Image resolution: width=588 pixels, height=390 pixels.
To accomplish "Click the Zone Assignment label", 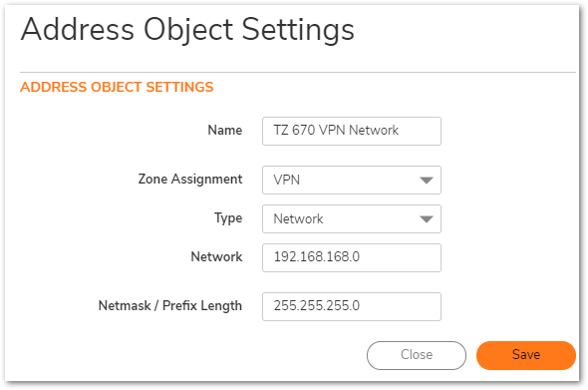I will [x=190, y=180].
